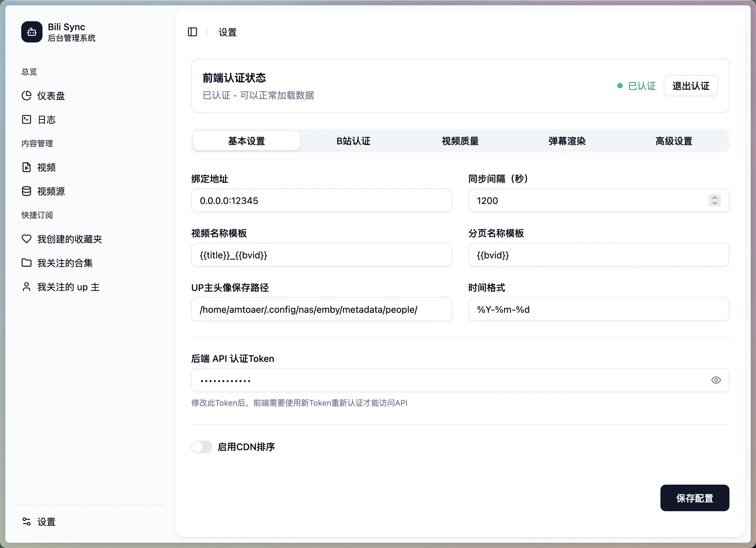
Task: Switch to the 弹幕渲染 tab
Action: click(x=566, y=141)
